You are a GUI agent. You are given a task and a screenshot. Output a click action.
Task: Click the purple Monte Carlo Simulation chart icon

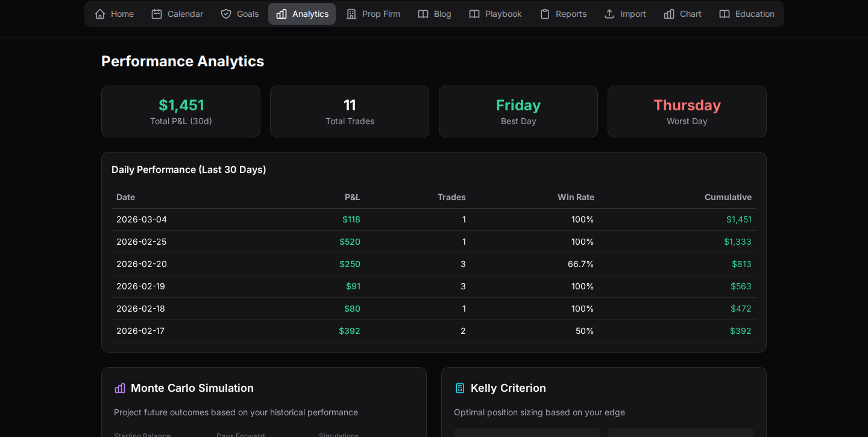point(119,388)
